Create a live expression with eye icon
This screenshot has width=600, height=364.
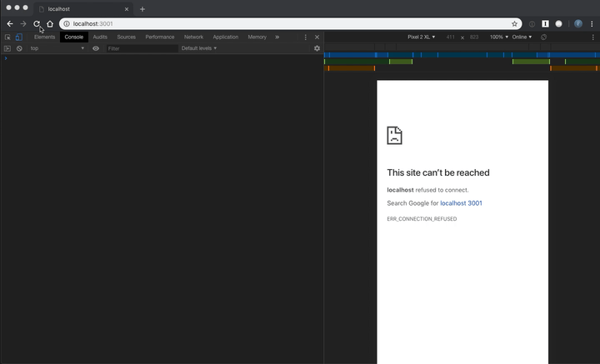pos(96,48)
